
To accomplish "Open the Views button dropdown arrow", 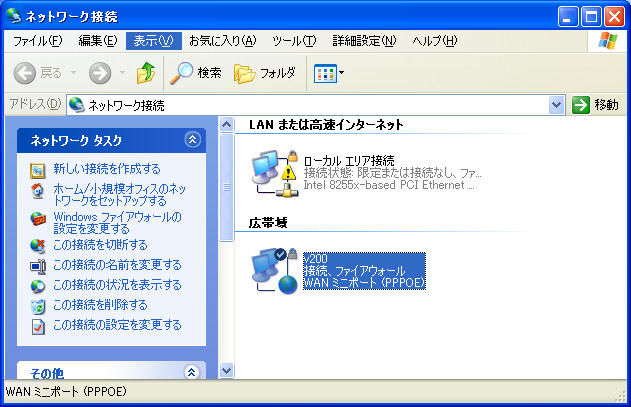I will [x=342, y=73].
